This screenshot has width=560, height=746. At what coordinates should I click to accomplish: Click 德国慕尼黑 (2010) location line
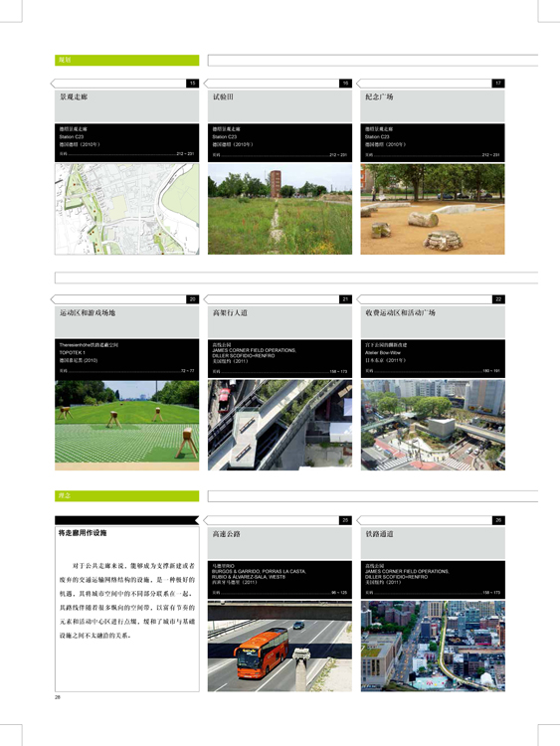point(79,361)
